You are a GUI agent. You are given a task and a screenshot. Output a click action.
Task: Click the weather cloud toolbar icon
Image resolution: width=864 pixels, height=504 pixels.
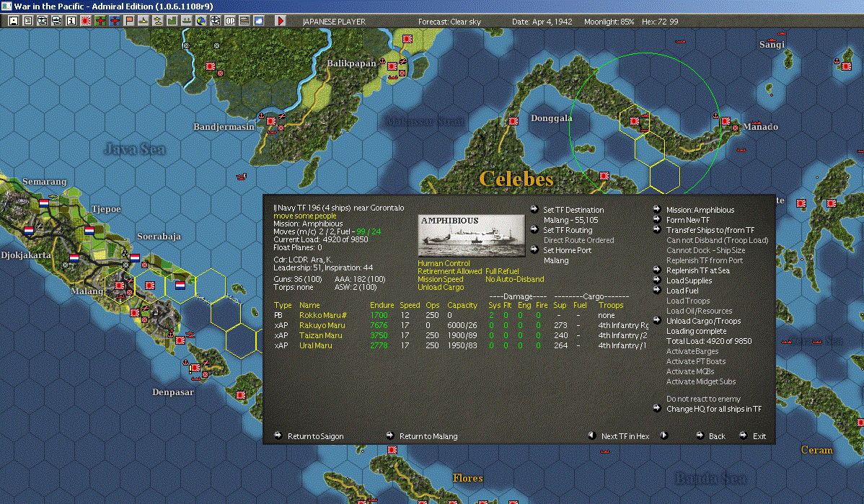(258, 21)
